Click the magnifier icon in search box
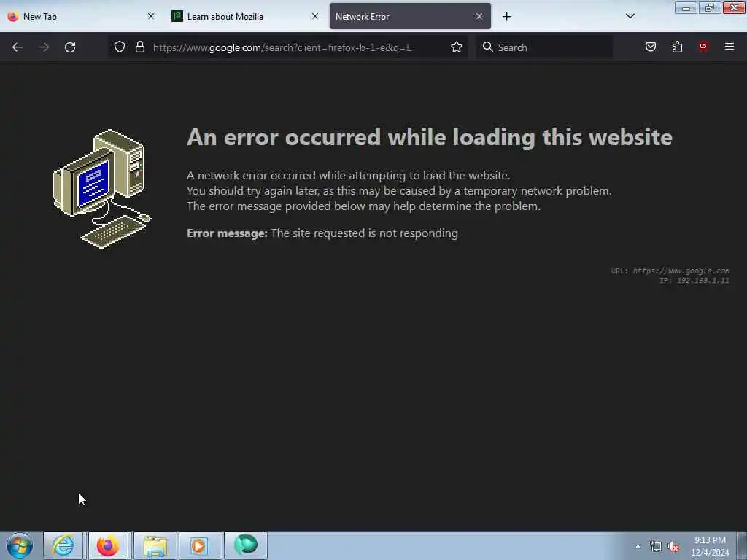 pos(487,47)
